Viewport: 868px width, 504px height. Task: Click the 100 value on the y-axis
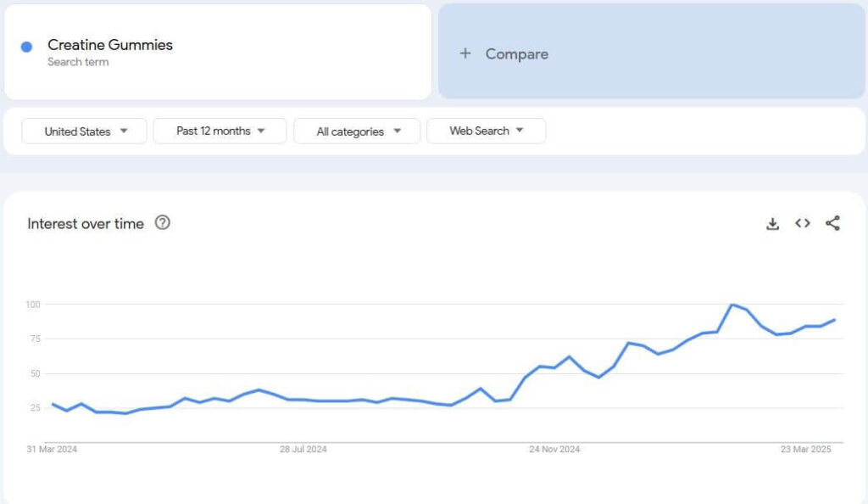coord(33,304)
